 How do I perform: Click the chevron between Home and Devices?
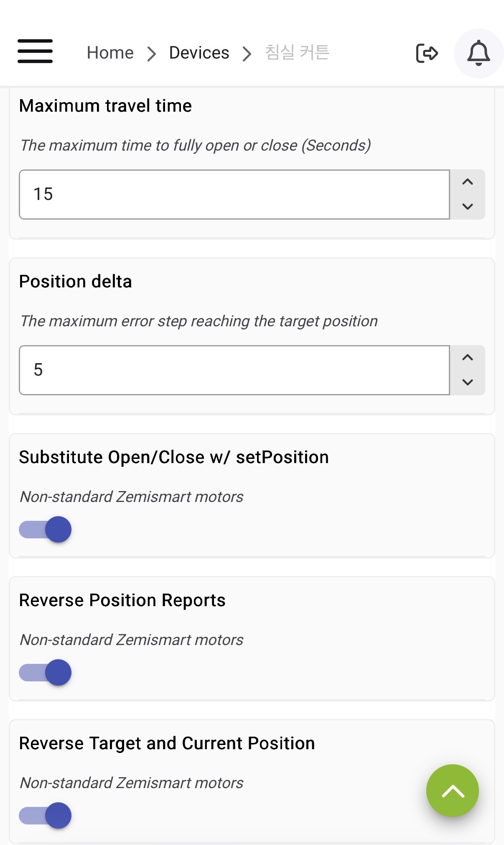152,54
